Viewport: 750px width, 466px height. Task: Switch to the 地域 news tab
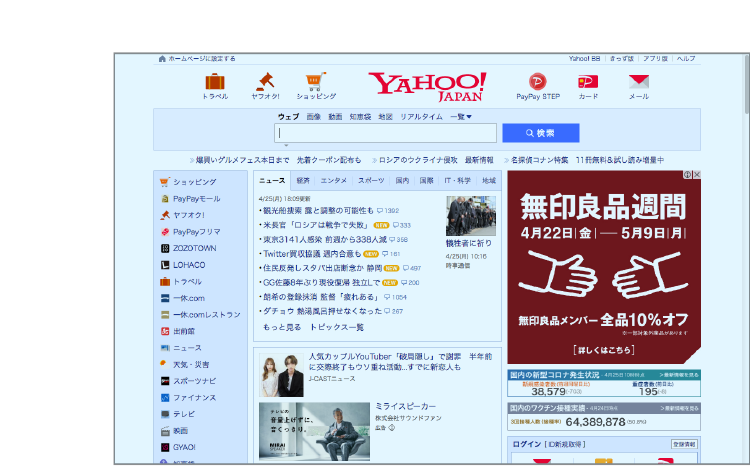[x=489, y=180]
